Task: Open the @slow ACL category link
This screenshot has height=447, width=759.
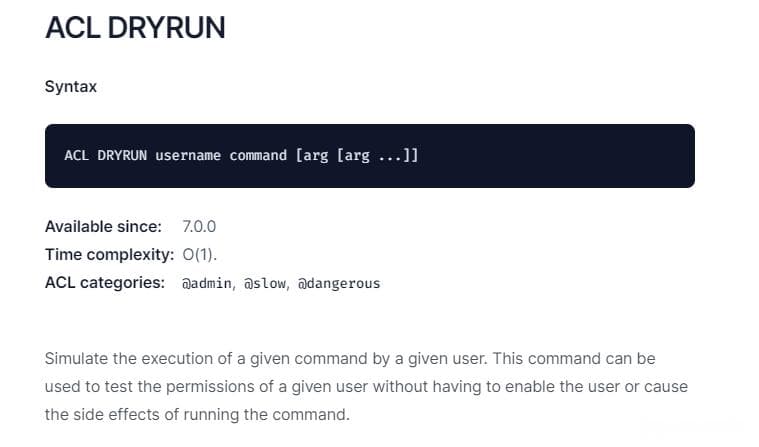Action: coord(265,283)
